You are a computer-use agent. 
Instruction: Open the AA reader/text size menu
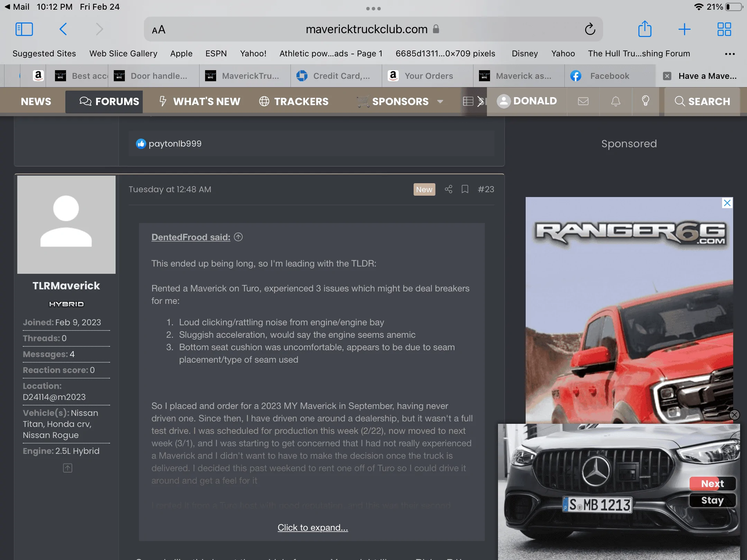click(159, 30)
